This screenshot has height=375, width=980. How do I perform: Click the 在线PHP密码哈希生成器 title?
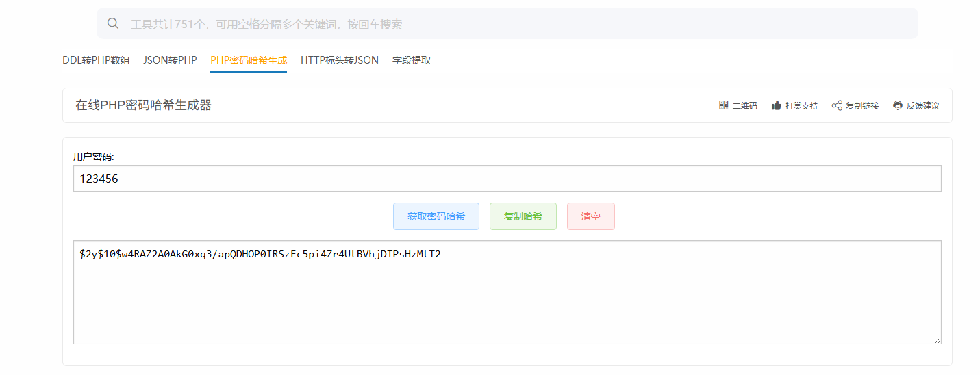[x=144, y=105]
